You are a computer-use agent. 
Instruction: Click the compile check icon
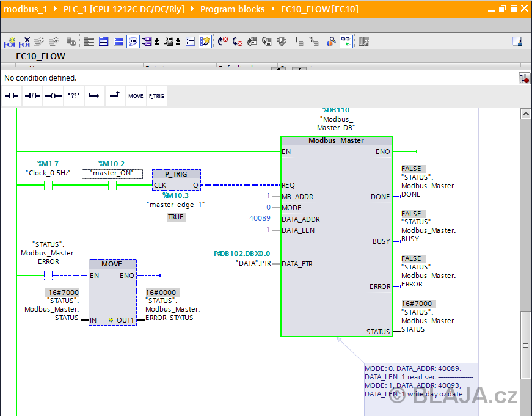(x=281, y=42)
